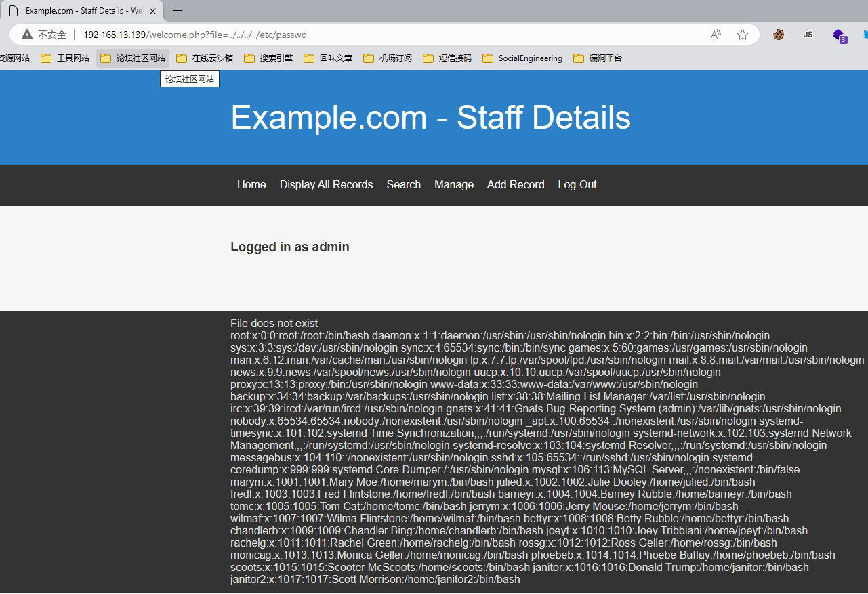Open the 论坛社区网站 bookmark folder

click(133, 58)
